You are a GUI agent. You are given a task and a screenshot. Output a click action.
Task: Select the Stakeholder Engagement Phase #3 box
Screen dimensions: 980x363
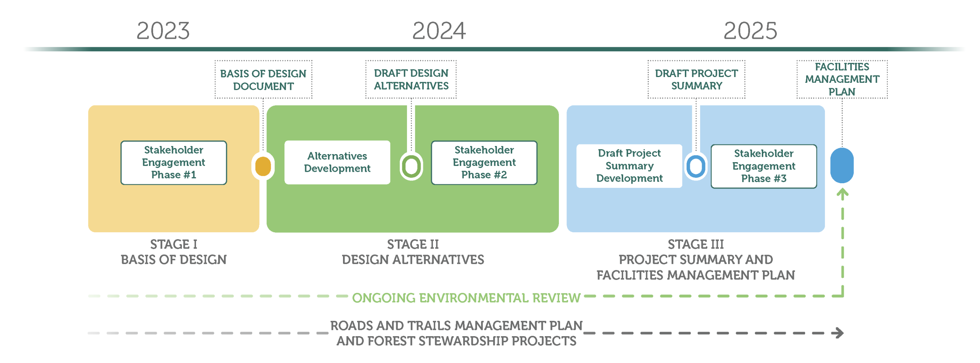[x=763, y=166]
